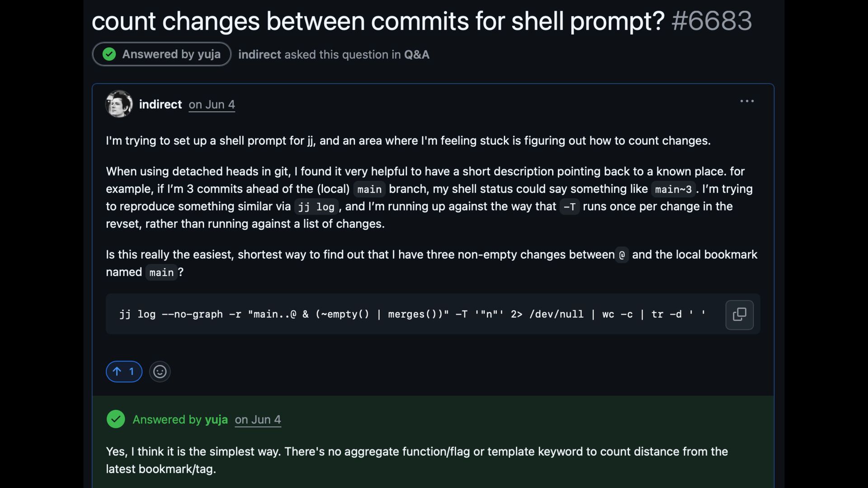Open indirect's profile avatar
The height and width of the screenshot is (488, 868).
(x=119, y=104)
